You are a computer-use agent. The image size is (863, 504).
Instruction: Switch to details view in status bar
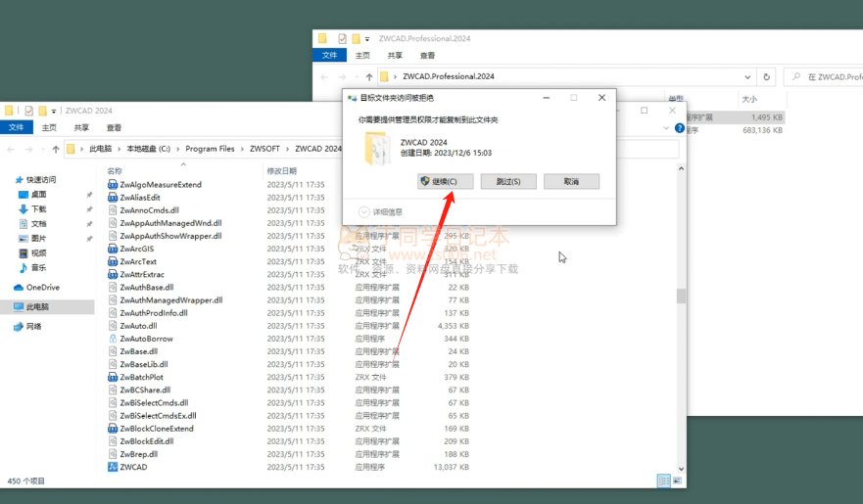tap(664, 480)
